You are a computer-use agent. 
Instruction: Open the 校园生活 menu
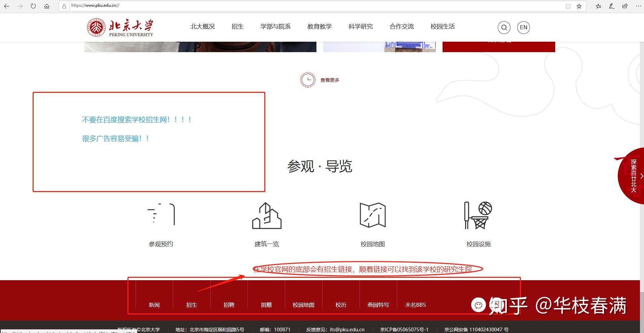pyautogui.click(x=443, y=27)
